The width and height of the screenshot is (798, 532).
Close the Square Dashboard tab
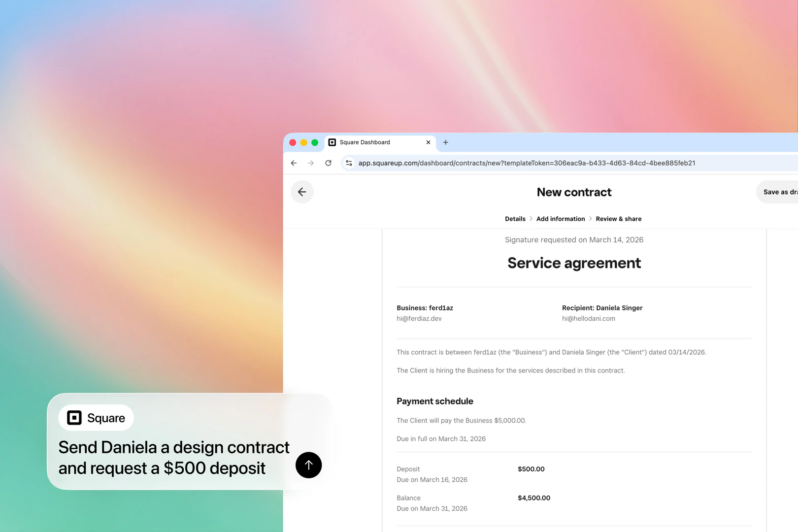click(428, 142)
